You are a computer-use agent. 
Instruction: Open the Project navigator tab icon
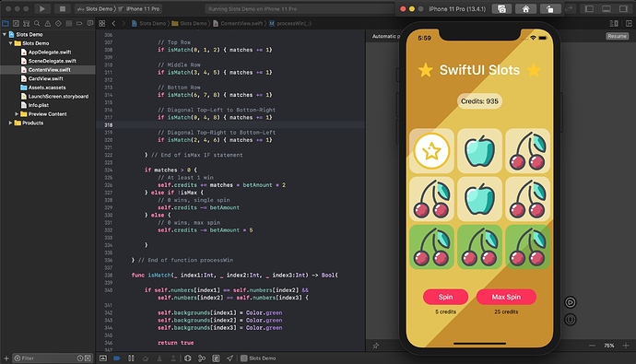point(6,24)
